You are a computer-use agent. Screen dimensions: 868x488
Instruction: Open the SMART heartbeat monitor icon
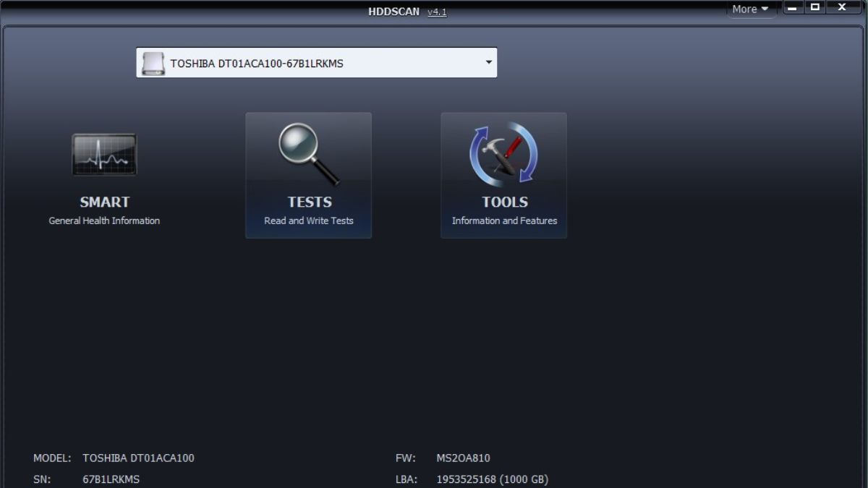(104, 155)
